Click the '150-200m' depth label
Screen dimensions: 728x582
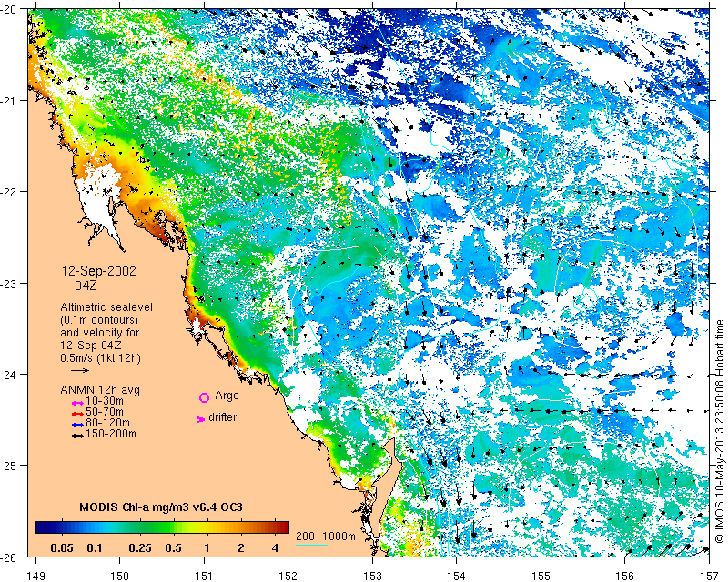click(x=111, y=434)
